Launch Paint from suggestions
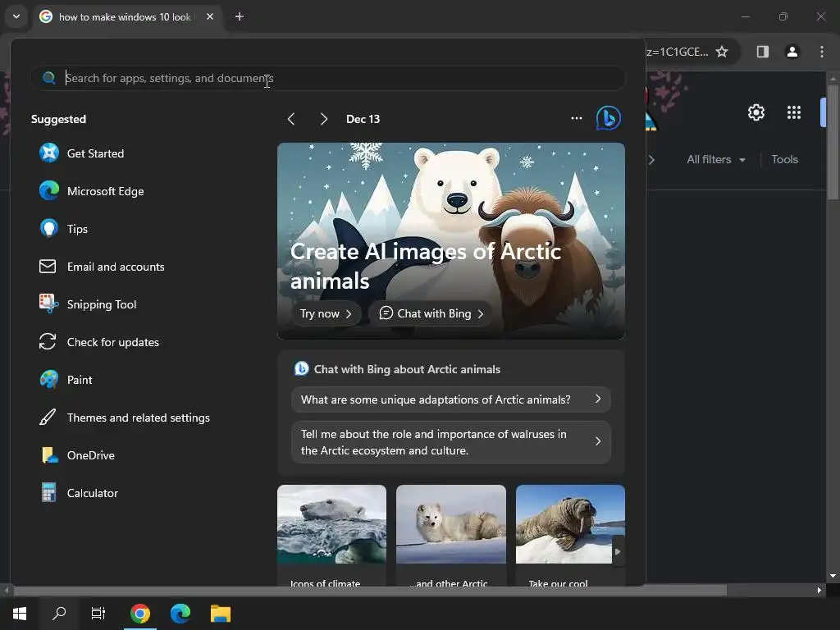The height and width of the screenshot is (630, 840). pos(66,380)
